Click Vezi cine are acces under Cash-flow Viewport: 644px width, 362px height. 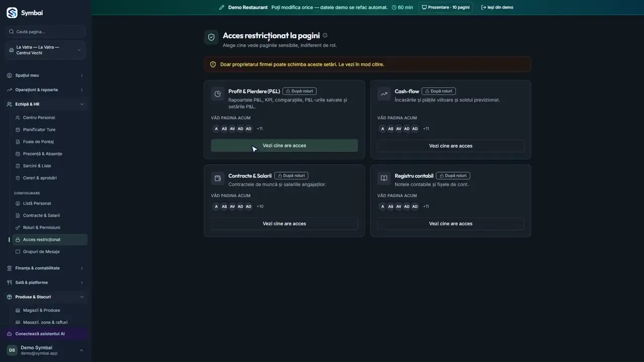click(x=451, y=146)
